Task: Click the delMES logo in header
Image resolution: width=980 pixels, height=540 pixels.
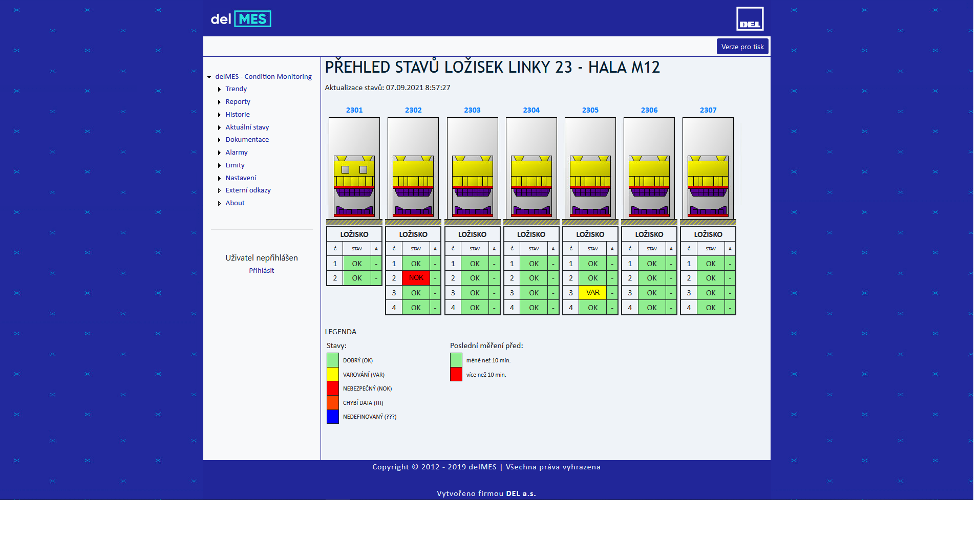Action: point(241,19)
